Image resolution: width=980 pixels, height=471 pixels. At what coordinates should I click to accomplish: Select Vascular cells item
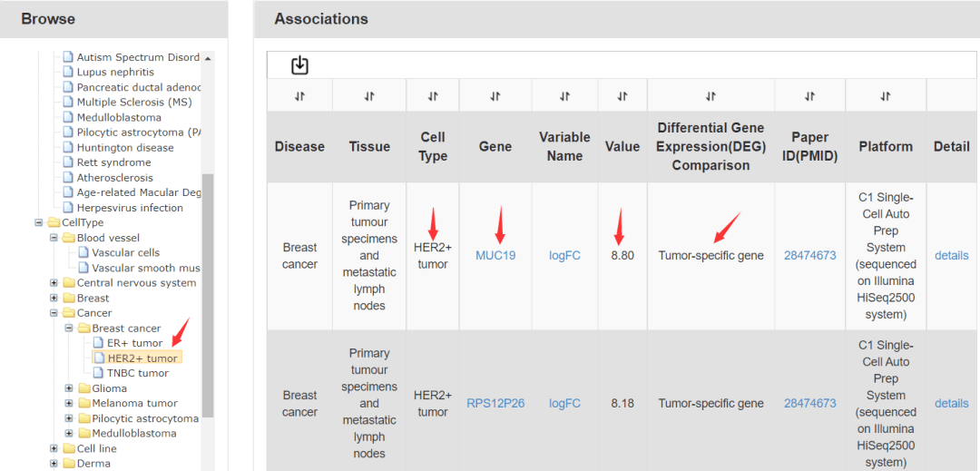tap(125, 253)
